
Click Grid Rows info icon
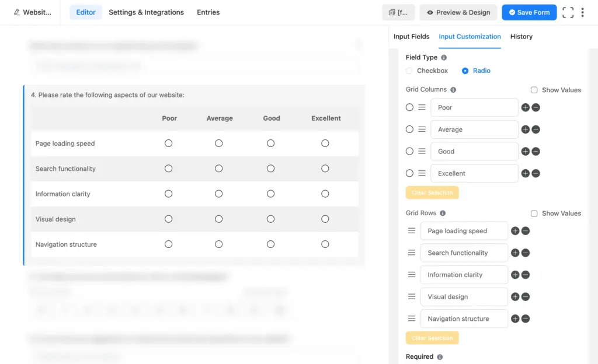coord(443,213)
